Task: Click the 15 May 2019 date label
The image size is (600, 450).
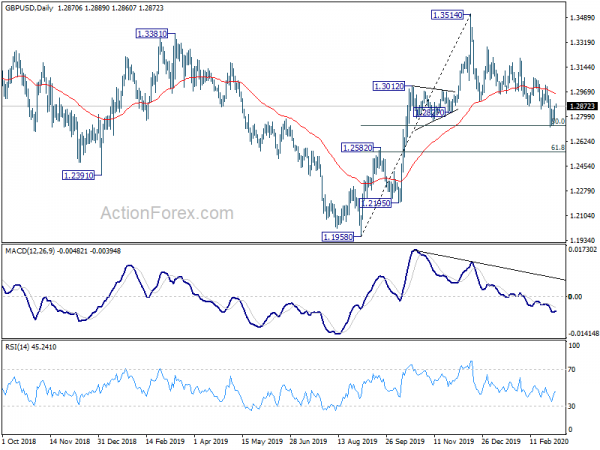Action: pos(262,441)
